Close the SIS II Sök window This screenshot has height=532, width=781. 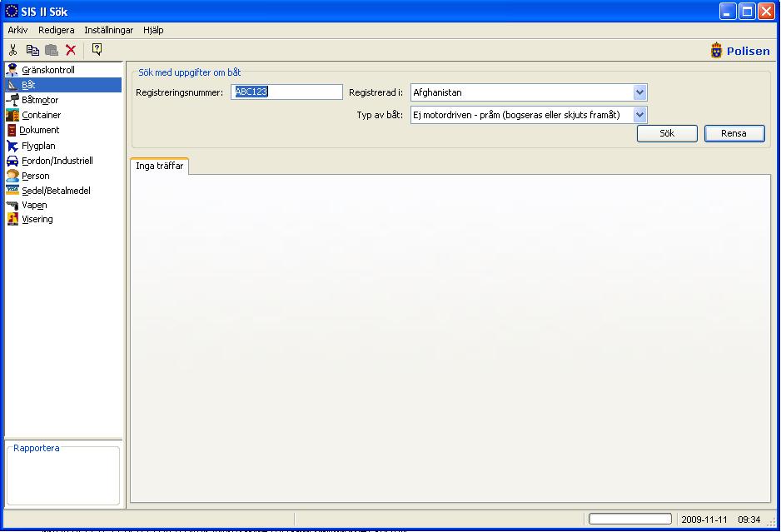(766, 11)
